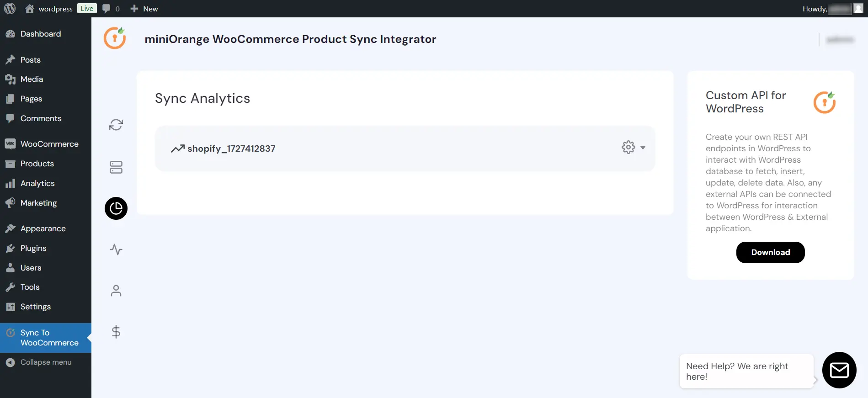Screen dimensions: 868x398
Task: Open Pages menu item
Action: point(46,99)
